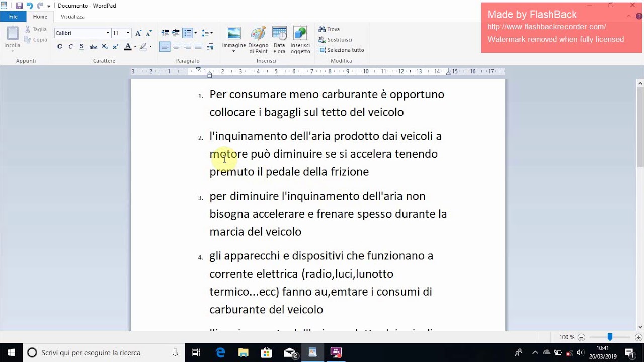
Task: Click zoom out minus button
Action: coord(581,337)
